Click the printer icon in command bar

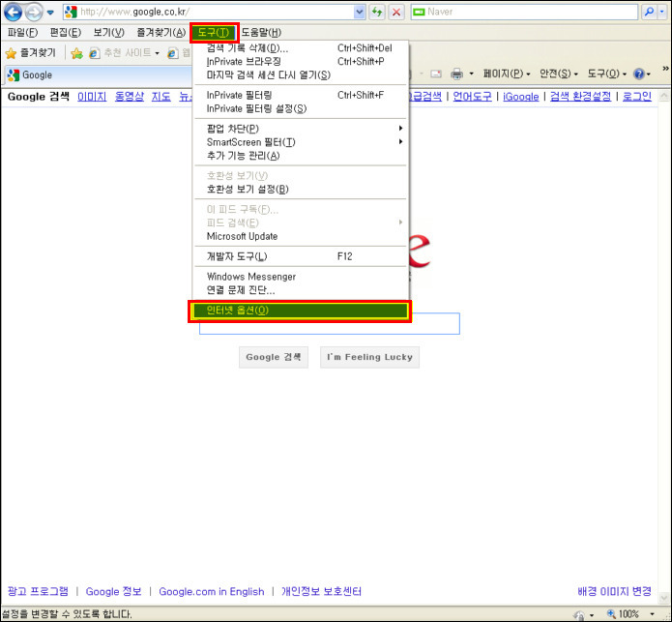(x=456, y=74)
